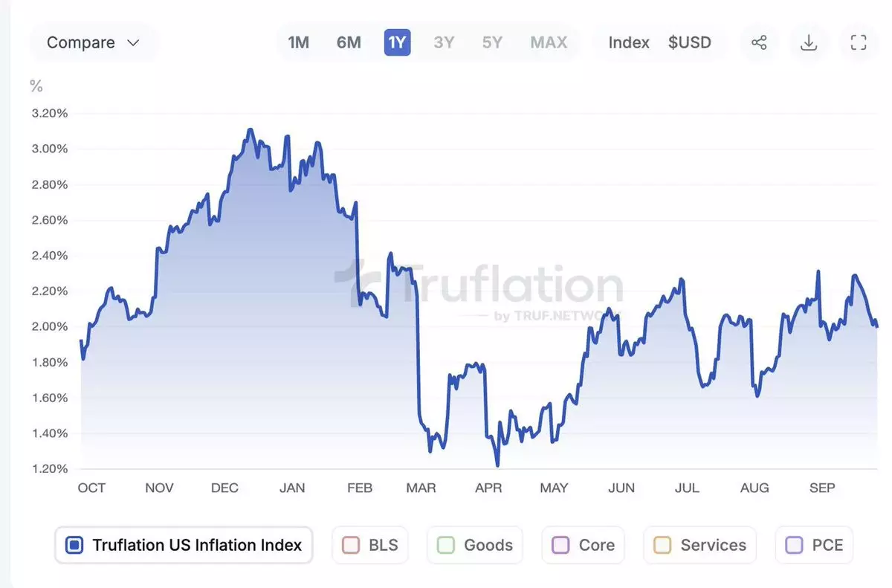Download the chart data
This screenshot has height=588, width=892.
click(x=809, y=42)
